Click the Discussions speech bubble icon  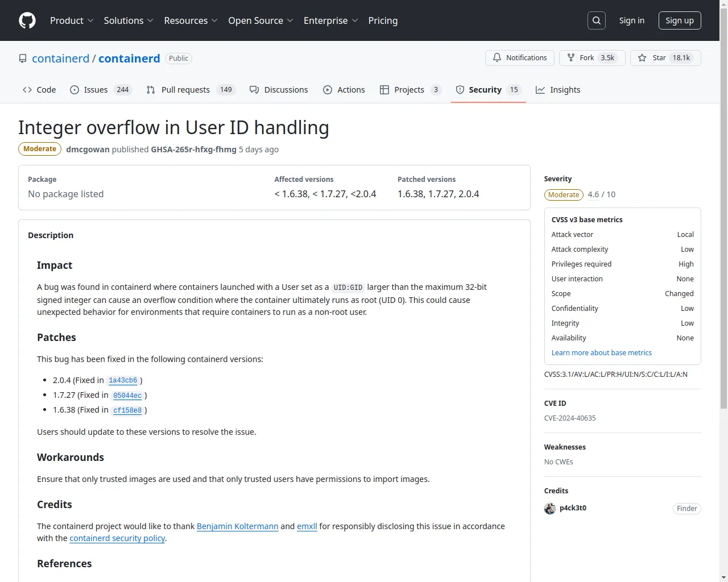pyautogui.click(x=254, y=90)
